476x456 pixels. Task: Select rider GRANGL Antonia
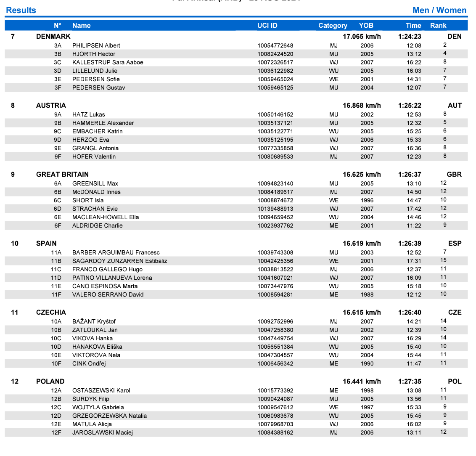tap(95, 148)
